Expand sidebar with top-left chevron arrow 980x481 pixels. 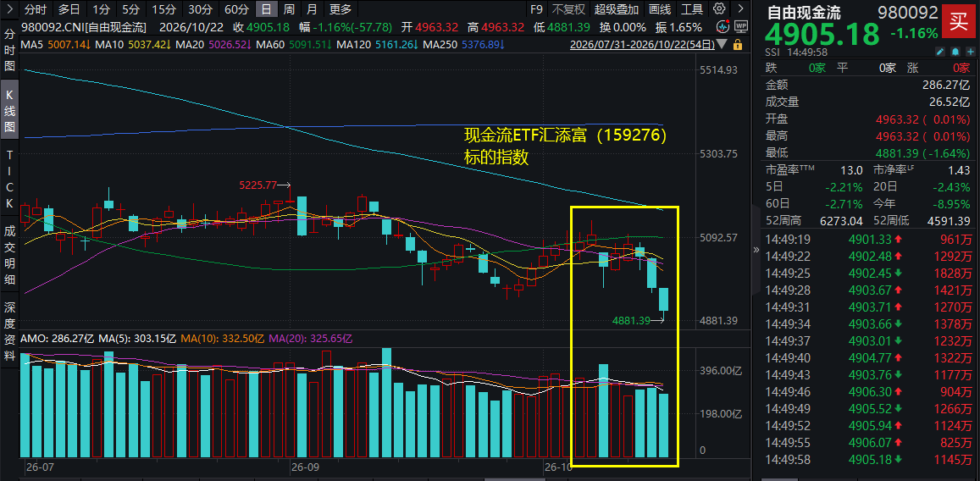point(8,8)
